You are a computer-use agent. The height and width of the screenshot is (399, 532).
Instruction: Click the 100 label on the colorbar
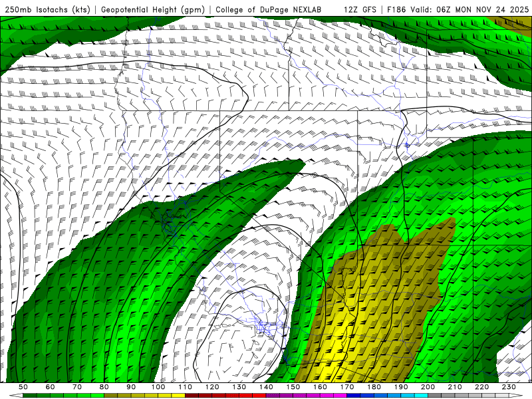pos(158,387)
